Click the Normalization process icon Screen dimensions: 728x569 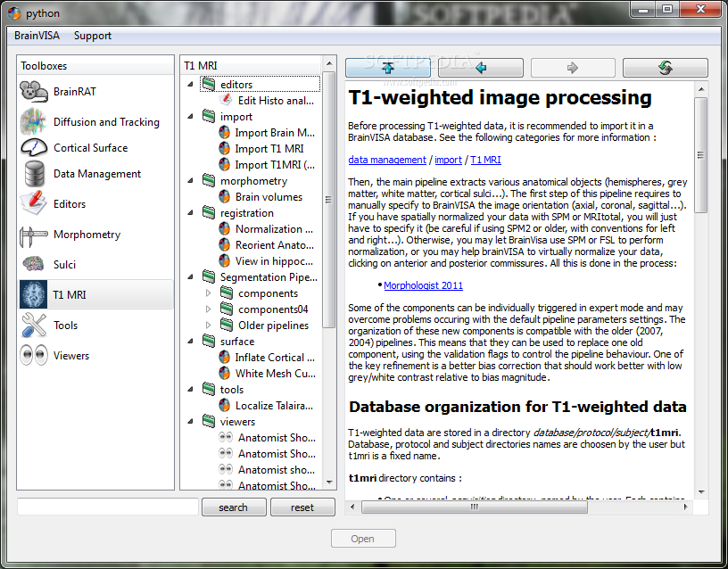pos(224,228)
